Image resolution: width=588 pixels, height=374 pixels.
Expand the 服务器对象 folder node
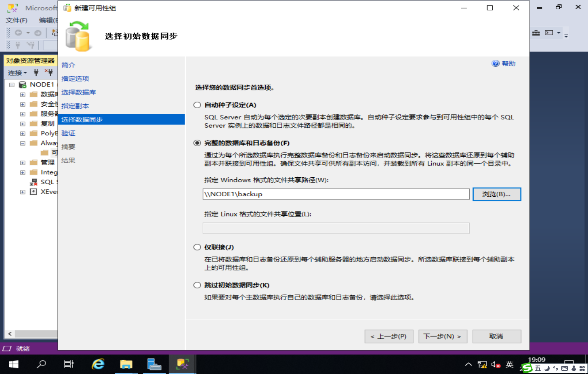point(23,114)
